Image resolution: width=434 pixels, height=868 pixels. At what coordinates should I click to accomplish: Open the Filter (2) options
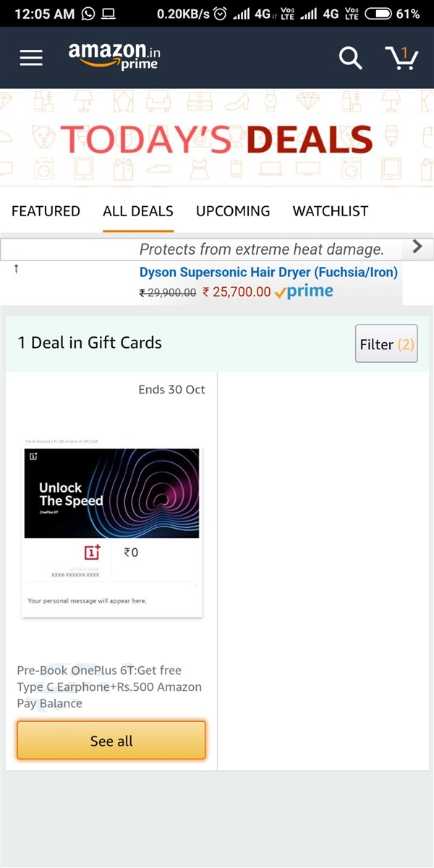pyautogui.click(x=386, y=344)
